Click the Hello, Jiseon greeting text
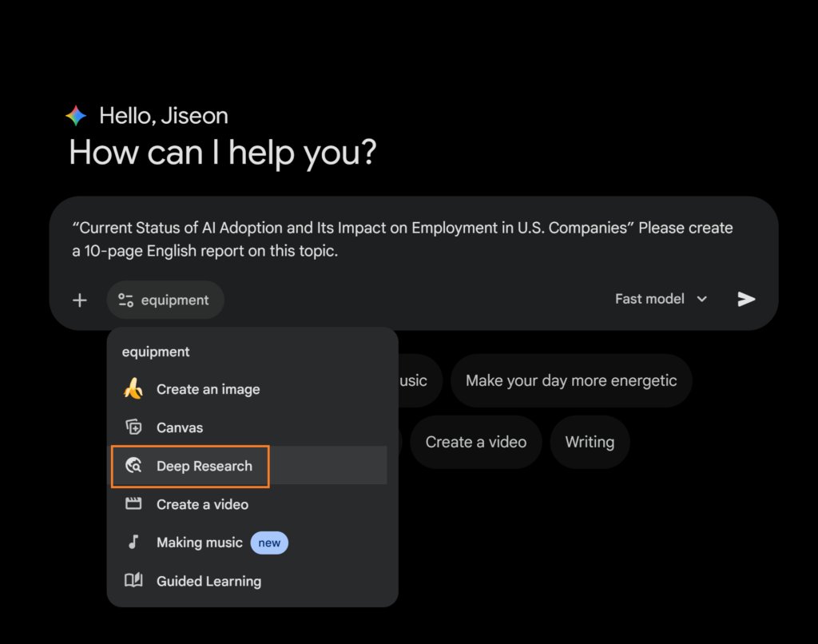Image resolution: width=818 pixels, height=644 pixels. pos(164,116)
